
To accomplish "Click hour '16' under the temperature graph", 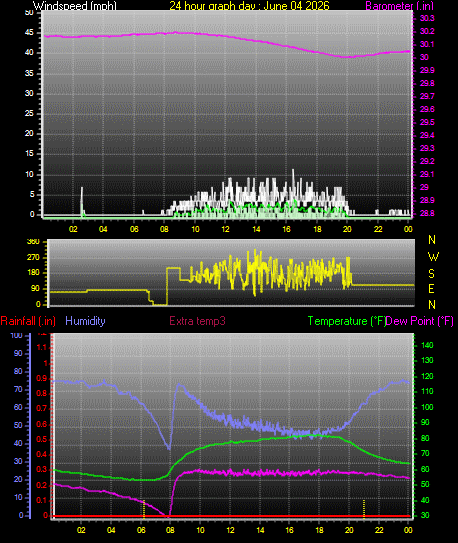I will [289, 530].
